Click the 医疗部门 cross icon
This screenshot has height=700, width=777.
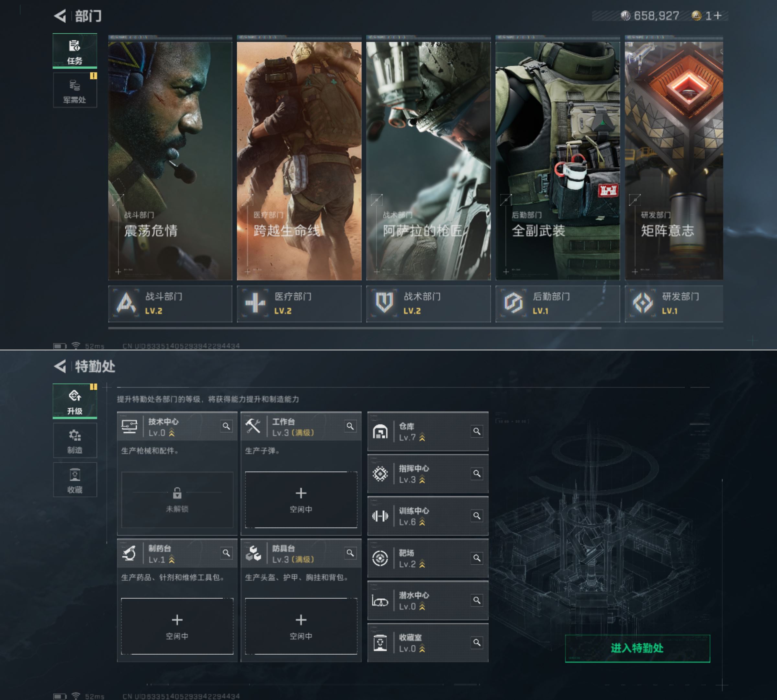click(x=255, y=303)
